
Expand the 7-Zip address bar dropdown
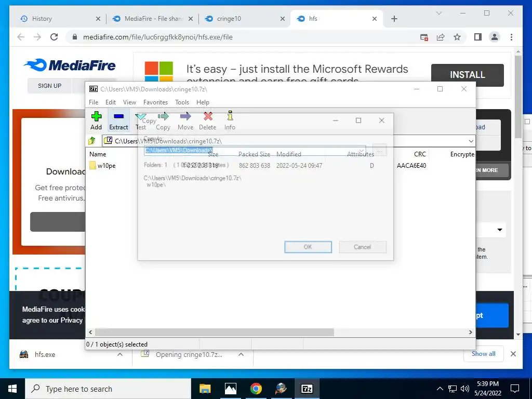(471, 141)
